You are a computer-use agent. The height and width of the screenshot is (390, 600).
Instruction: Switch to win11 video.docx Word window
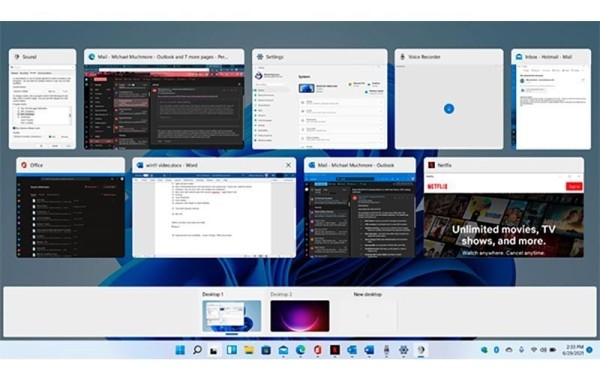click(214, 207)
